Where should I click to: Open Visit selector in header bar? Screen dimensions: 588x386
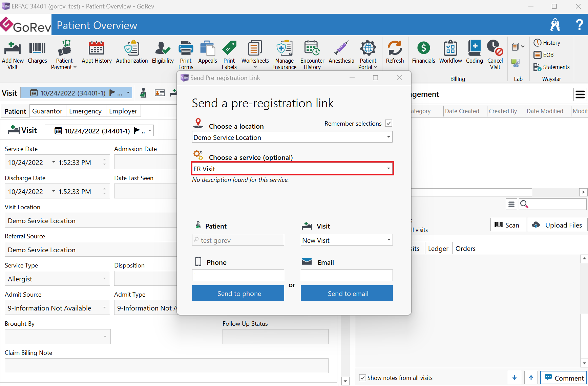click(x=76, y=93)
